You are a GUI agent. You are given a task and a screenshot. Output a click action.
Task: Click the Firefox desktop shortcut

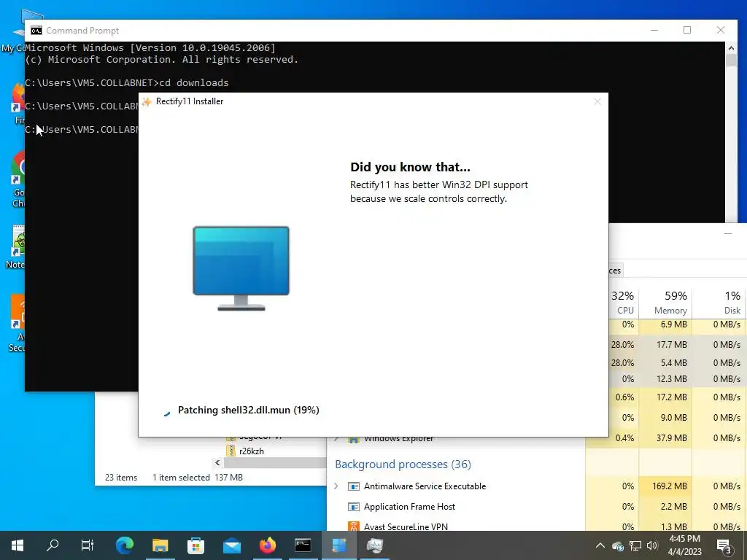(18, 104)
